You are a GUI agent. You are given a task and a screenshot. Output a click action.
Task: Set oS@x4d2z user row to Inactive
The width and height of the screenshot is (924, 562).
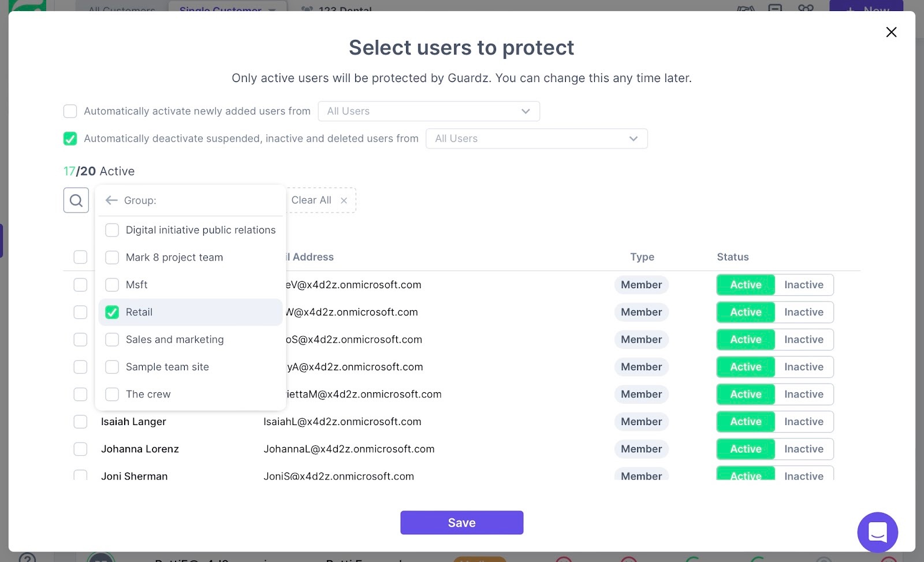click(804, 340)
